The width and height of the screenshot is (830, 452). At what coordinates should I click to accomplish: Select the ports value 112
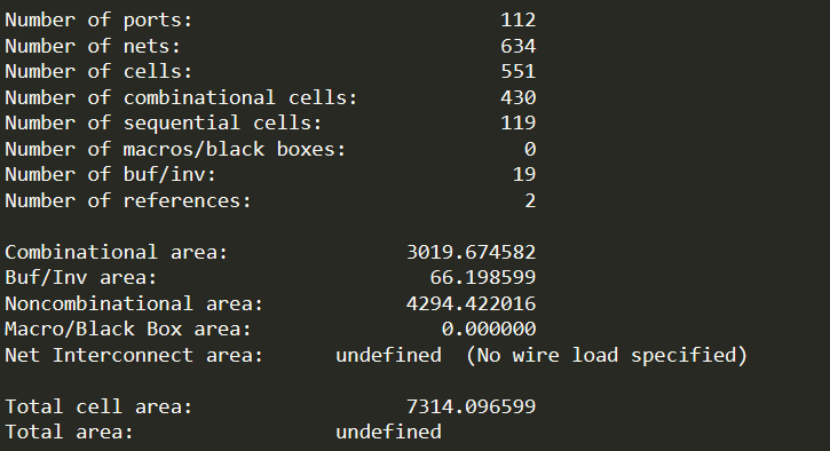click(x=518, y=20)
